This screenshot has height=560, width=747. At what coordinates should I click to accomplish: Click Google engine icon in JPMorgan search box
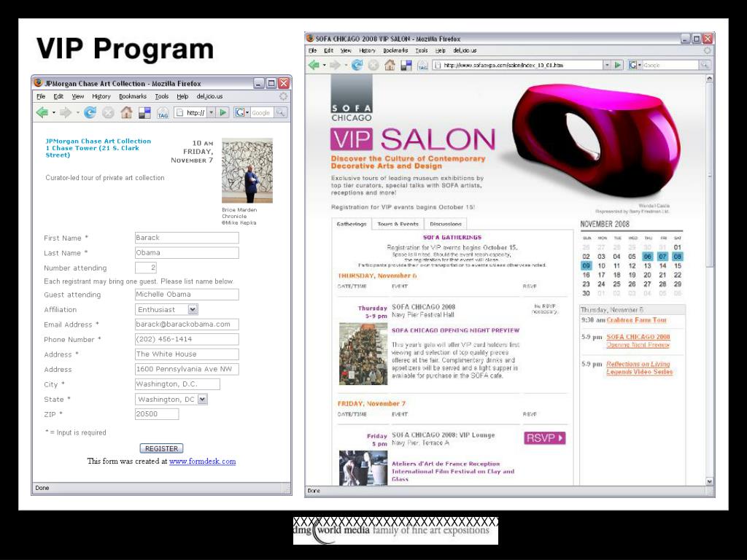(x=239, y=113)
